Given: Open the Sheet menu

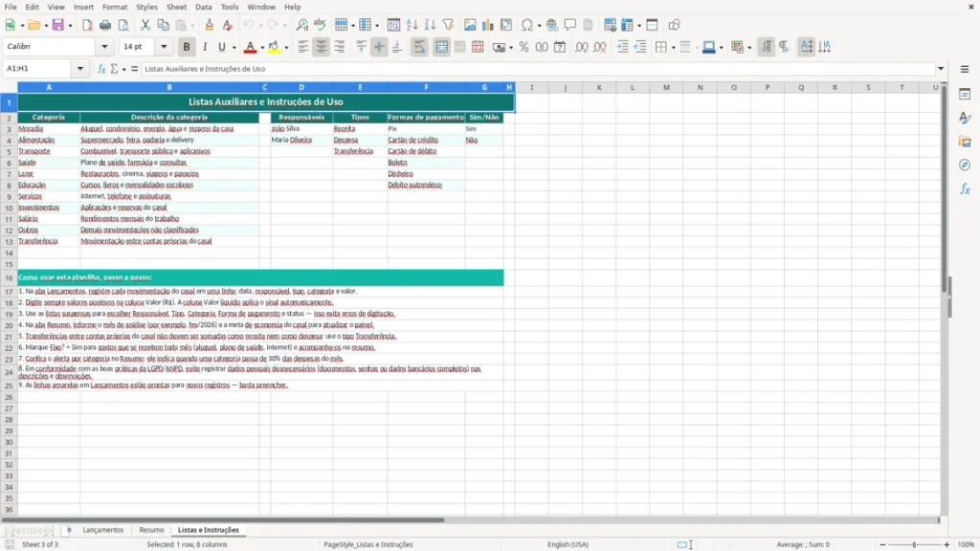Looking at the screenshot, I should tap(176, 7).
